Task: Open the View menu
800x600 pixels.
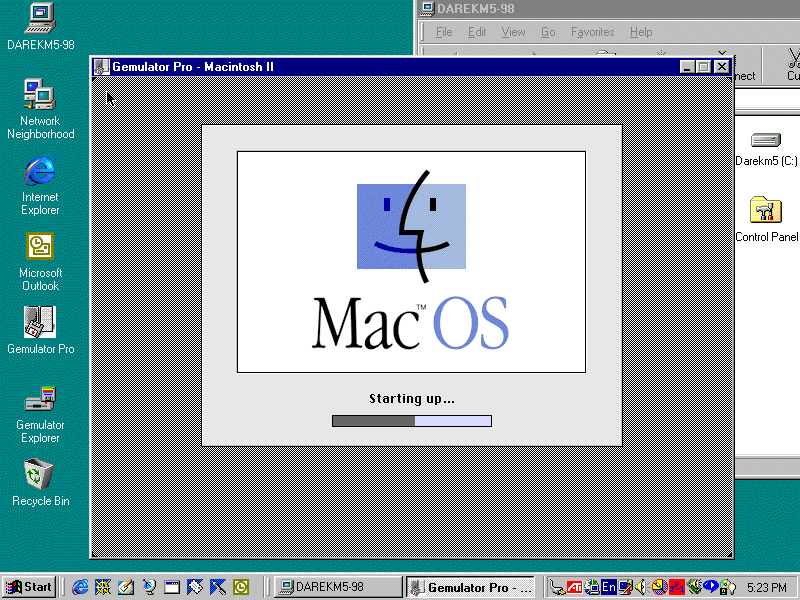Action: click(x=513, y=32)
